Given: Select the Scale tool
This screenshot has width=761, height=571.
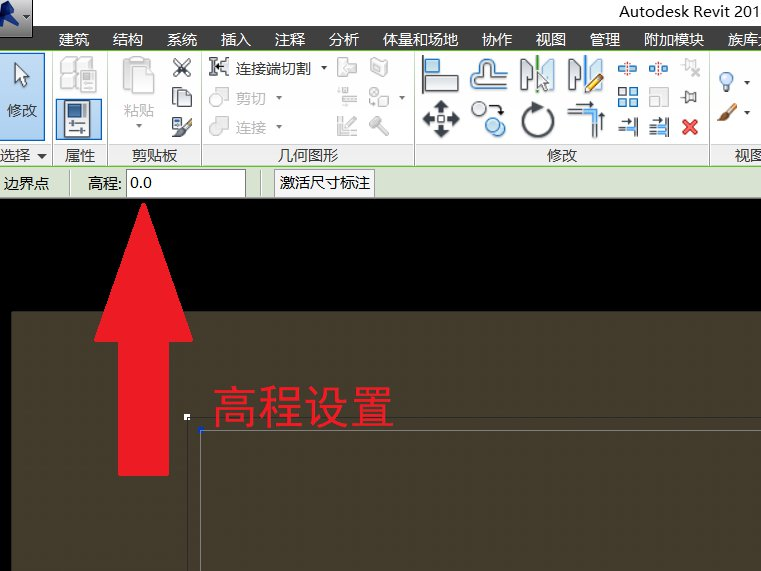Looking at the screenshot, I should pos(659,97).
